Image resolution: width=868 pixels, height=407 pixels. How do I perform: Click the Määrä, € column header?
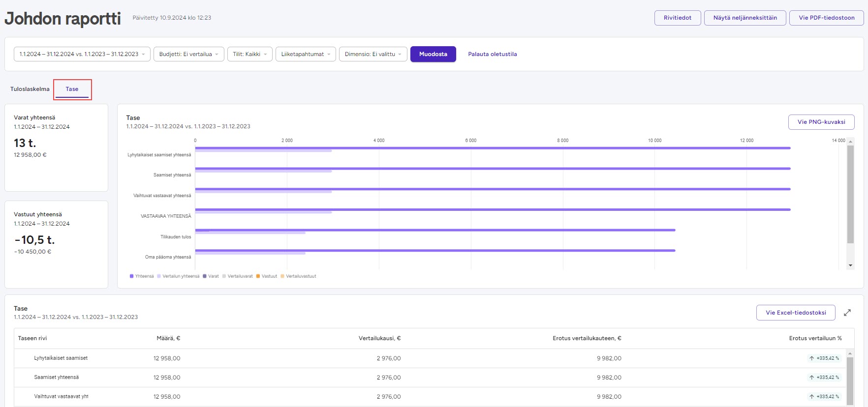pyautogui.click(x=168, y=338)
